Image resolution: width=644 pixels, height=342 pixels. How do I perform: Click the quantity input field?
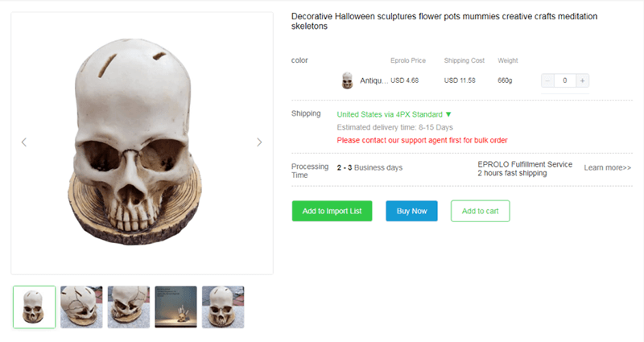coord(565,80)
